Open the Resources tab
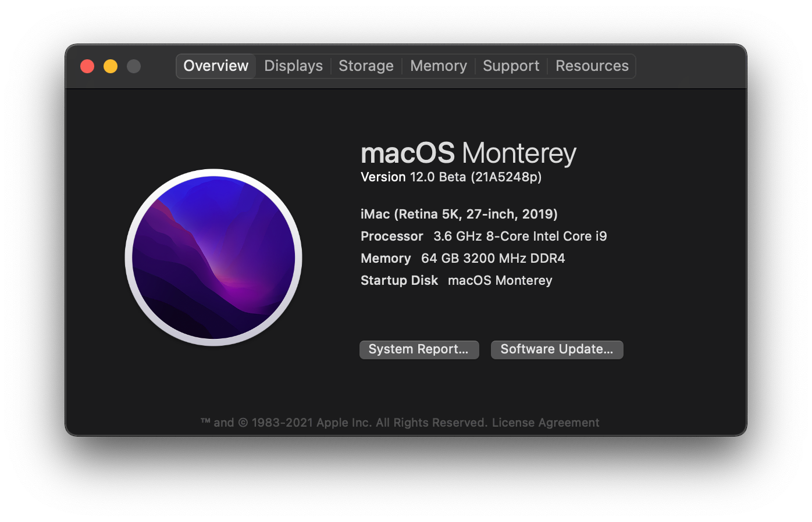Screen dimensions: 812x522 pyautogui.click(x=592, y=66)
